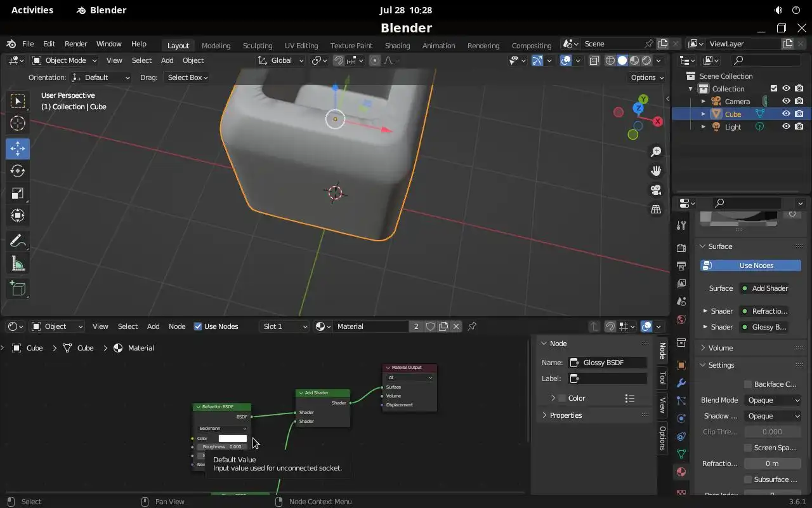Open the File menu
Viewport: 812px width, 508px height.
pyautogui.click(x=28, y=44)
